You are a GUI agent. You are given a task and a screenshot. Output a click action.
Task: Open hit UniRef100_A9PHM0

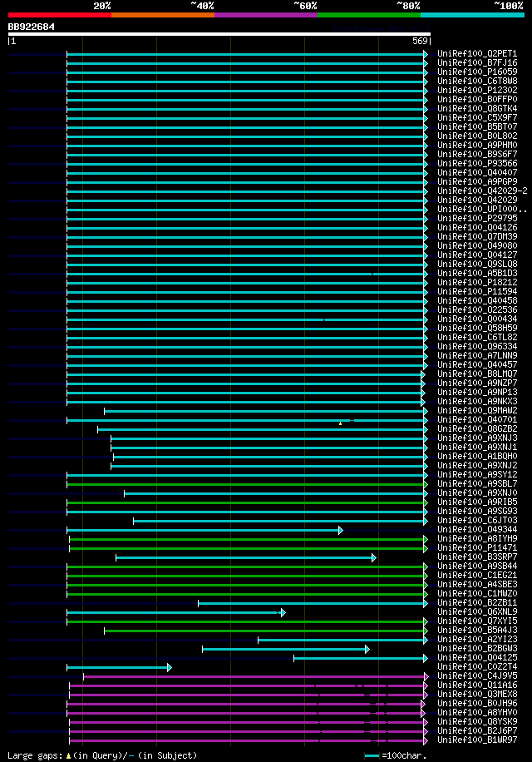point(477,146)
